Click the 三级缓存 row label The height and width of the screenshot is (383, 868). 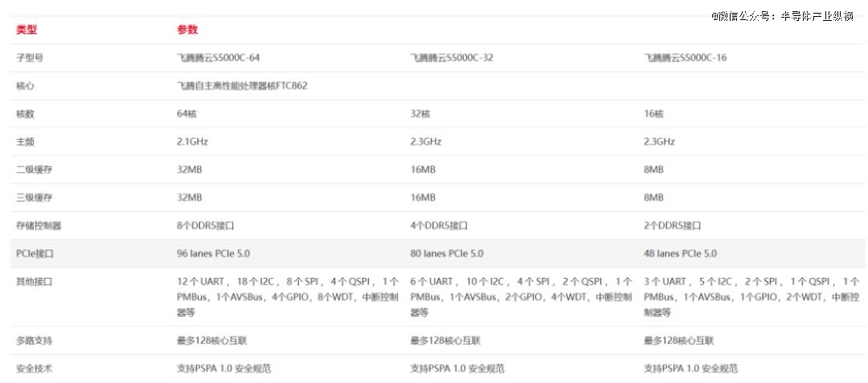(x=34, y=198)
